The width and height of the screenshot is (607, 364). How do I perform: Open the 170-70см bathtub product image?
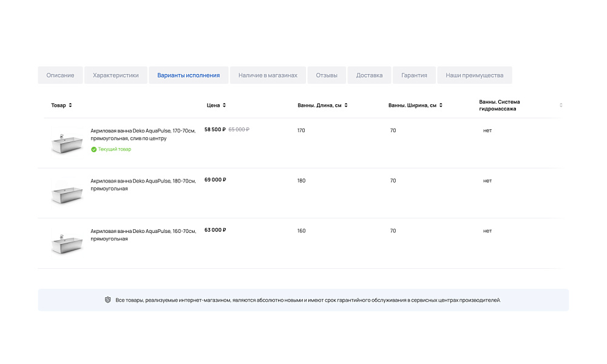pyautogui.click(x=66, y=144)
